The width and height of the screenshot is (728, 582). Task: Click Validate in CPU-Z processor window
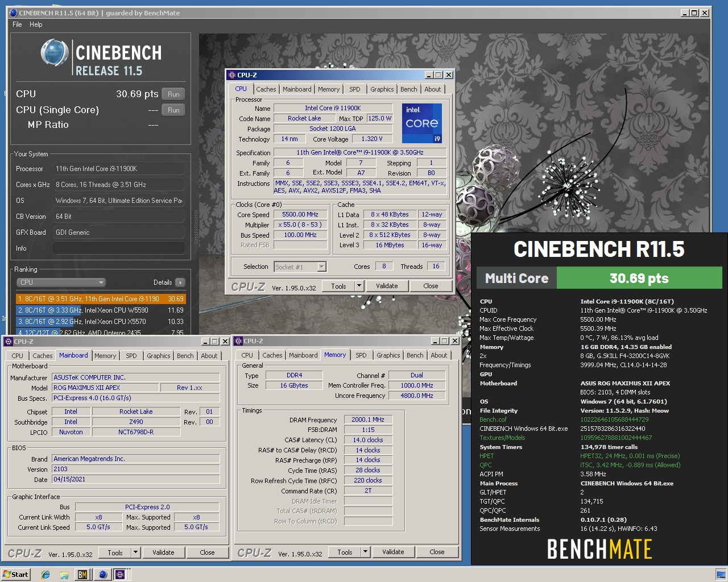387,286
